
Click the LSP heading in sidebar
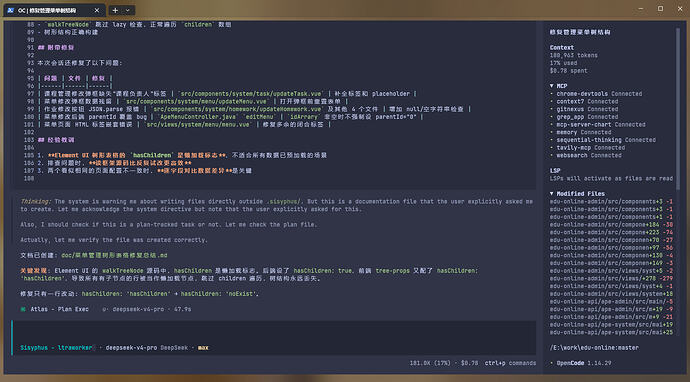(x=555, y=171)
